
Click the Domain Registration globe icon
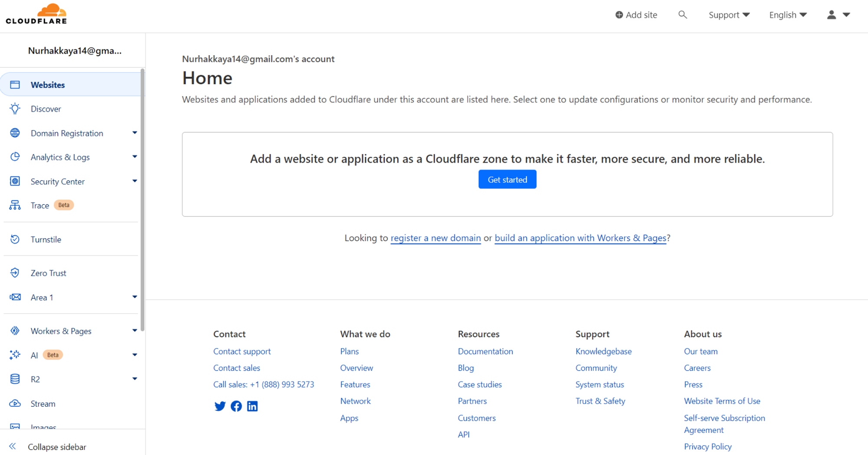click(x=15, y=133)
